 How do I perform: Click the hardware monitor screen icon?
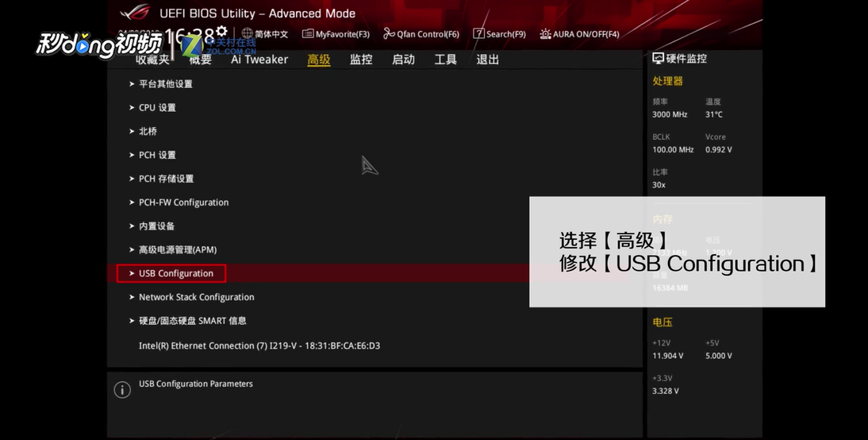[x=659, y=58]
